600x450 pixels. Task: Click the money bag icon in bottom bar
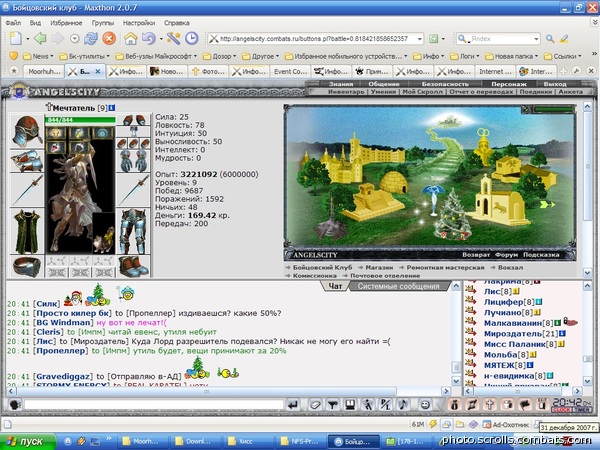click(x=454, y=404)
